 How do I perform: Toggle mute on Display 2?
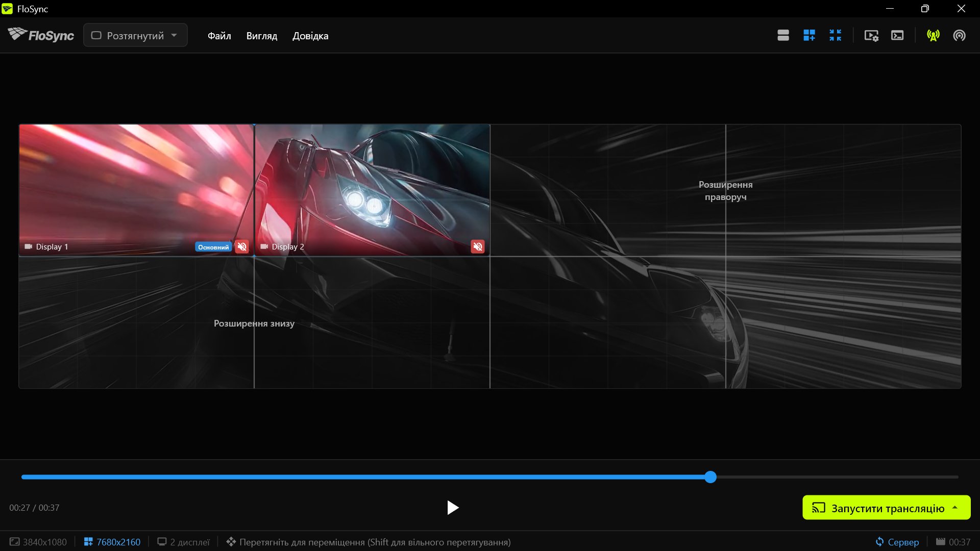(x=478, y=247)
